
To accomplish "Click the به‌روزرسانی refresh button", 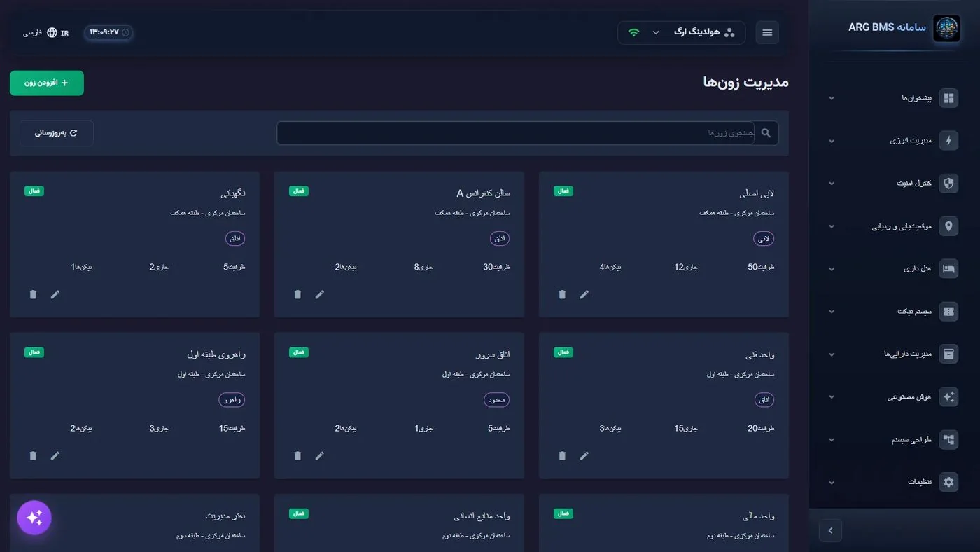I will tap(57, 133).
